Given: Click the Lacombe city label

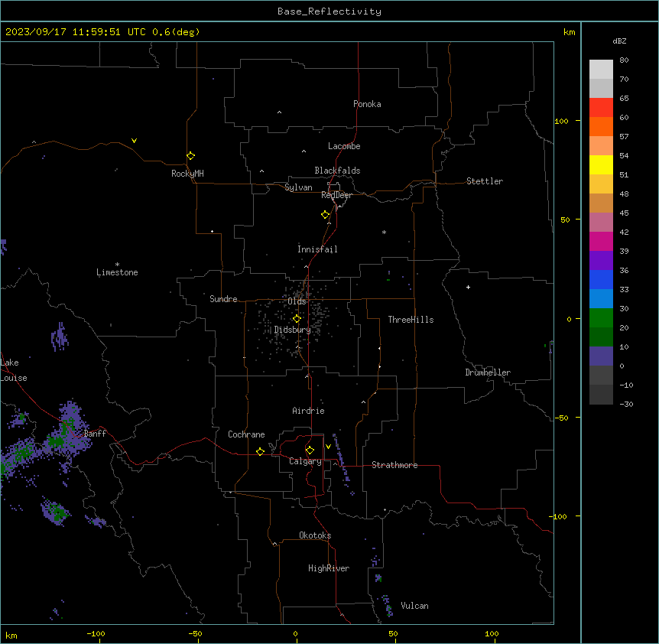Looking at the screenshot, I should 344,146.
